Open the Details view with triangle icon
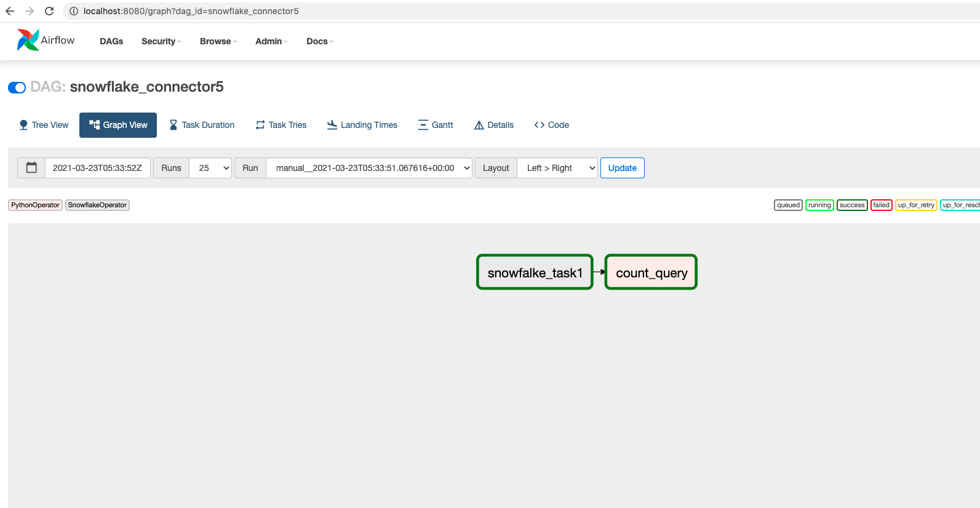Image resolution: width=980 pixels, height=508 pixels. pos(479,125)
